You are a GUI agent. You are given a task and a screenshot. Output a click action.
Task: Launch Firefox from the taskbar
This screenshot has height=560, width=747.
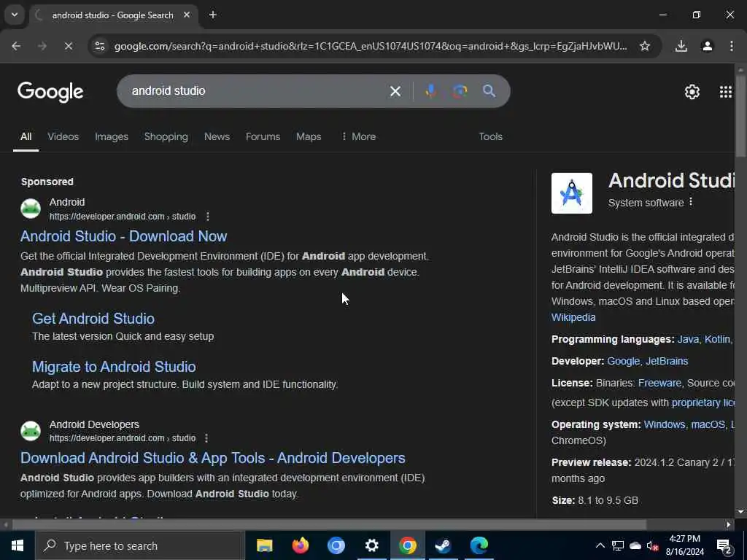300,545
